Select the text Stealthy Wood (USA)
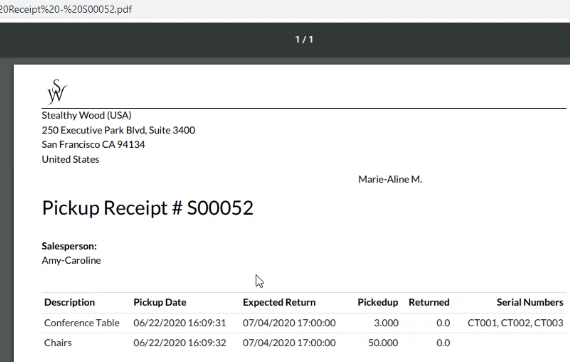The width and height of the screenshot is (570, 362). 87,116
